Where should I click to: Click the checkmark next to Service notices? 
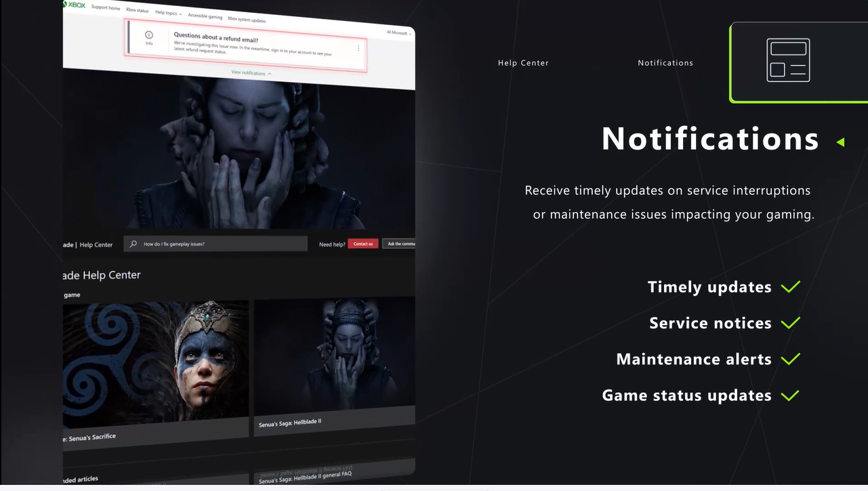coord(790,323)
